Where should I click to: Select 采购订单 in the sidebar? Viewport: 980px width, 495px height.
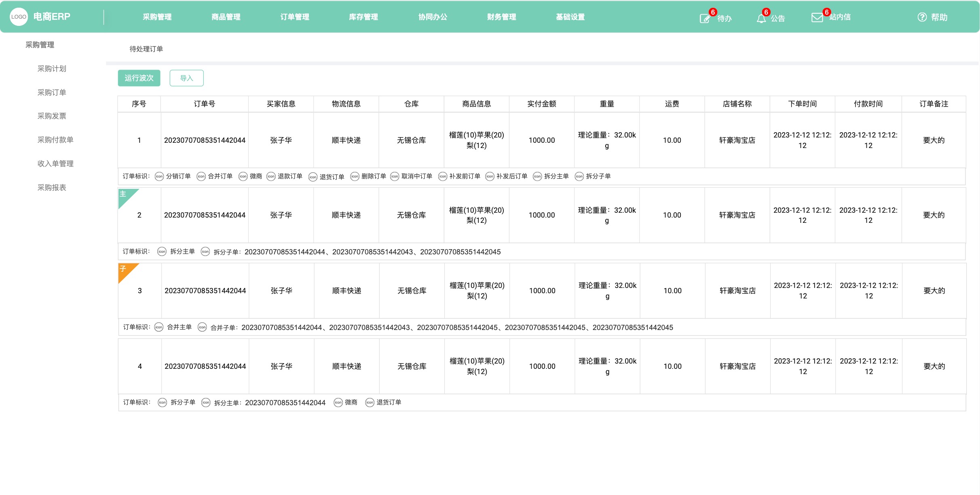pos(52,93)
